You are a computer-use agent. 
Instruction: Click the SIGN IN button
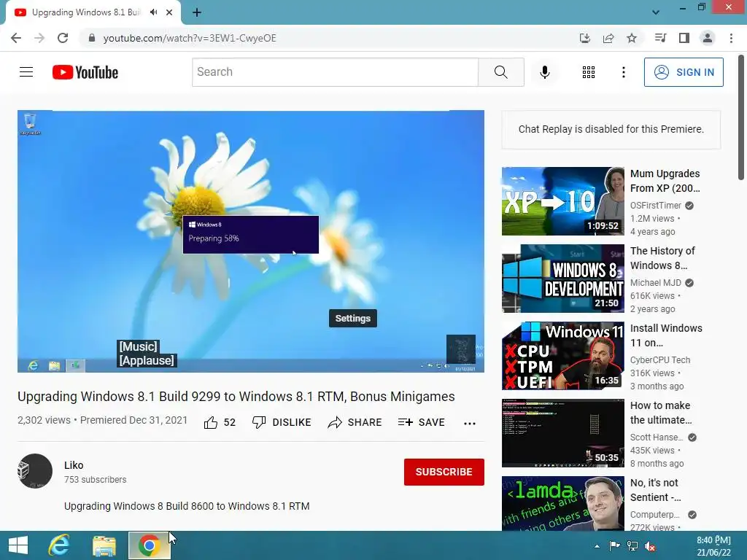click(x=684, y=72)
